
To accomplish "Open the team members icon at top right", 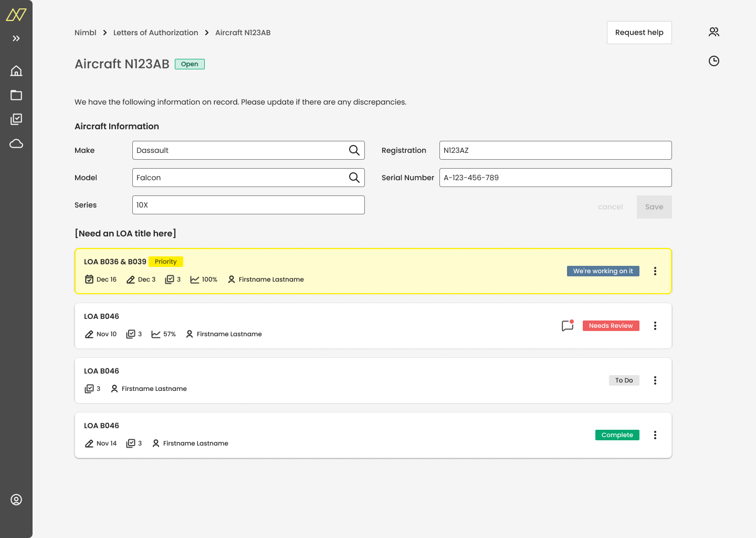I will click(714, 32).
